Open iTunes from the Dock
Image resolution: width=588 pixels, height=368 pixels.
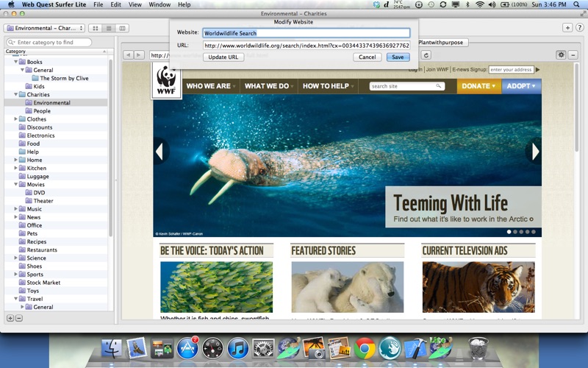(x=237, y=348)
